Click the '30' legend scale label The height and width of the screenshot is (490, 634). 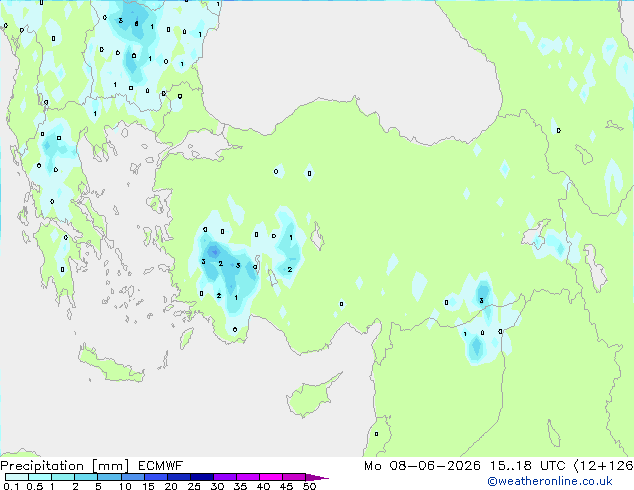pyautogui.click(x=217, y=486)
